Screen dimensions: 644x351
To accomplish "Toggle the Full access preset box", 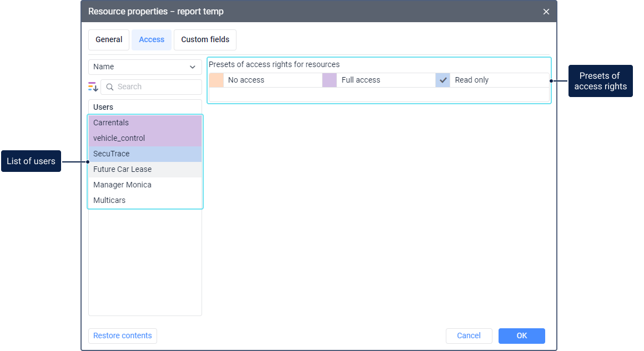I will (330, 80).
